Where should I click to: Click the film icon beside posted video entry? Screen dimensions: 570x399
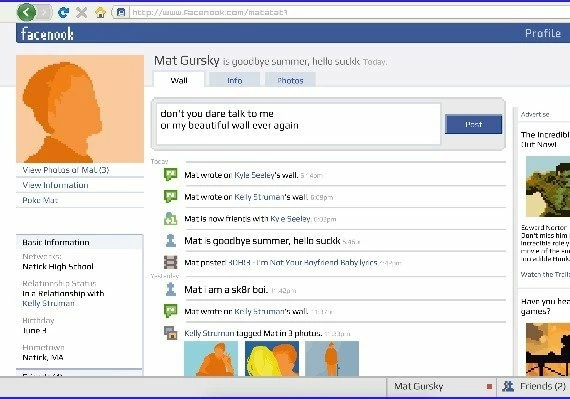170,262
